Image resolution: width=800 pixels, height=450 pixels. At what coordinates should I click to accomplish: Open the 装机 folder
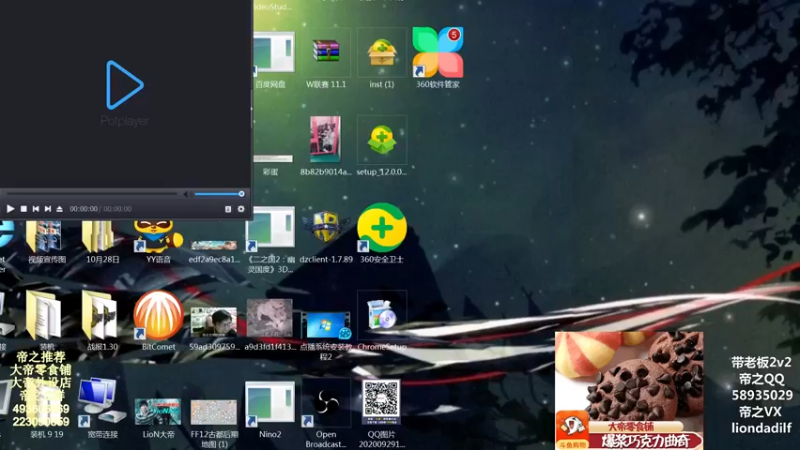[46, 321]
